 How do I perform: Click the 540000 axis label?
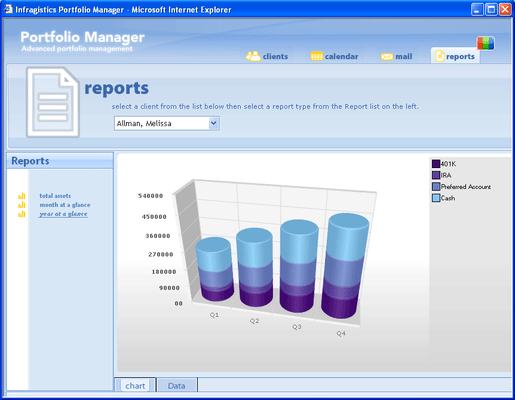click(x=151, y=196)
